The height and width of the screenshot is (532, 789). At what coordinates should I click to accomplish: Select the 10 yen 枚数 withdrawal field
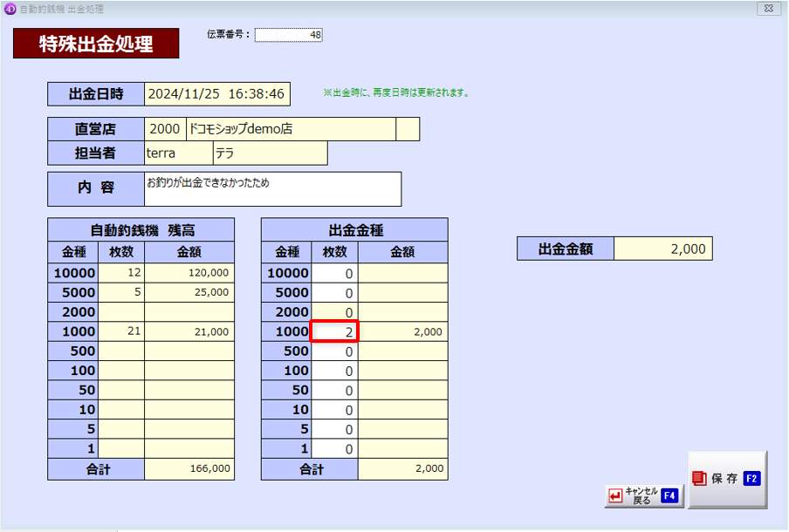click(x=335, y=410)
